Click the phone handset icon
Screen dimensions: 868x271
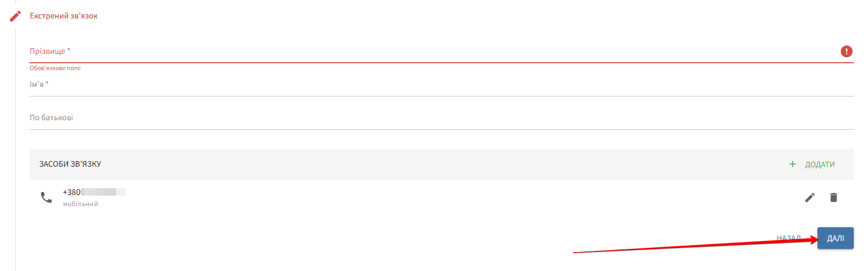tap(46, 197)
